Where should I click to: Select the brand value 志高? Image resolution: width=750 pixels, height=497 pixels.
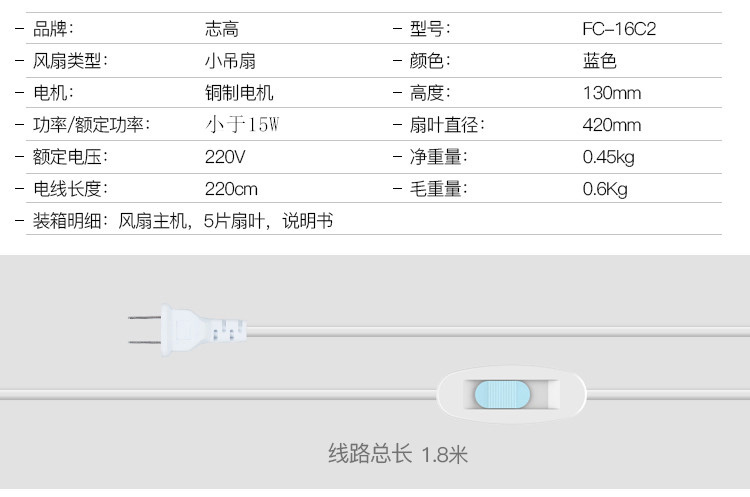pos(221,29)
